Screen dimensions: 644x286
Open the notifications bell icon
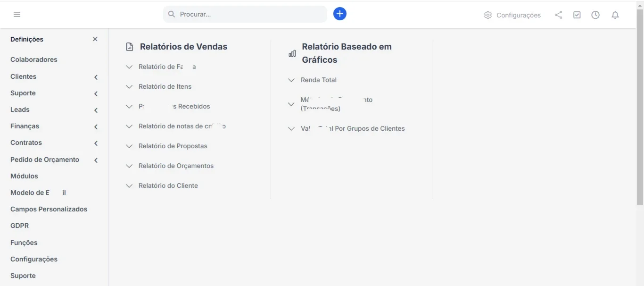coord(615,15)
